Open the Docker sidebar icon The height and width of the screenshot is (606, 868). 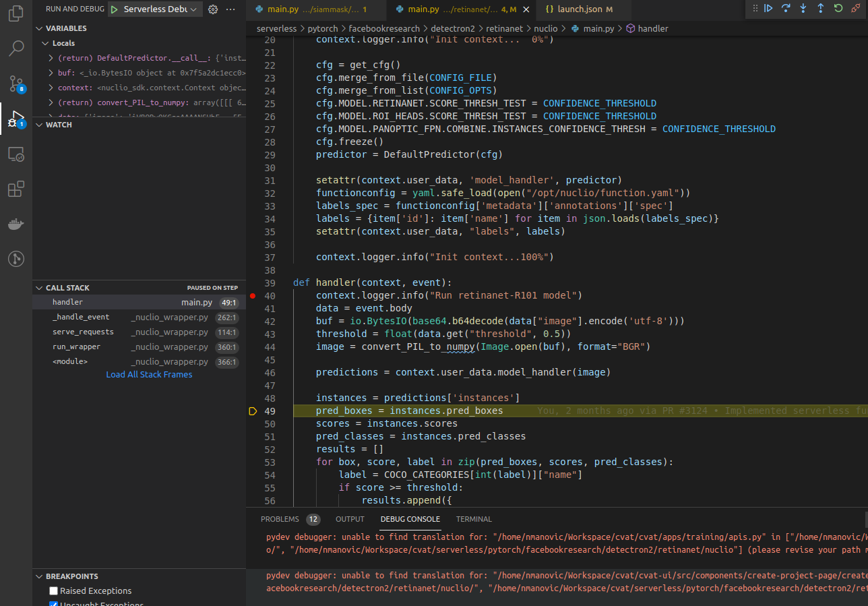click(x=15, y=224)
